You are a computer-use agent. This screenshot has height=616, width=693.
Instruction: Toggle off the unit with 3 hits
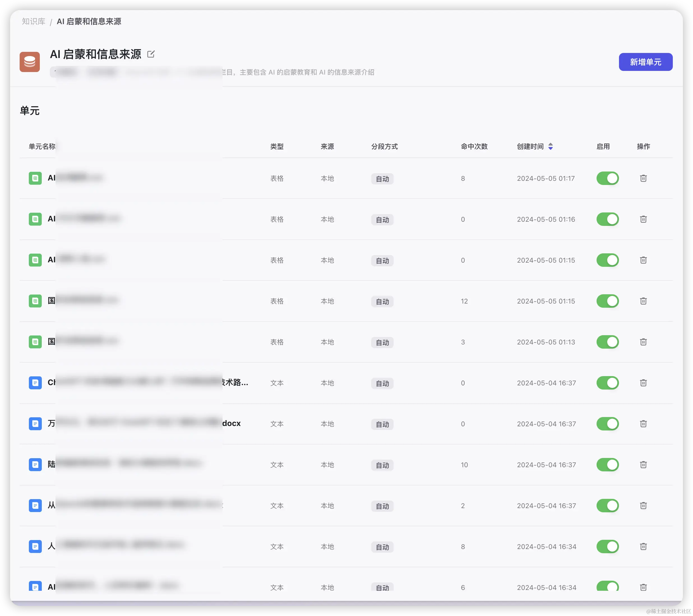pyautogui.click(x=607, y=342)
